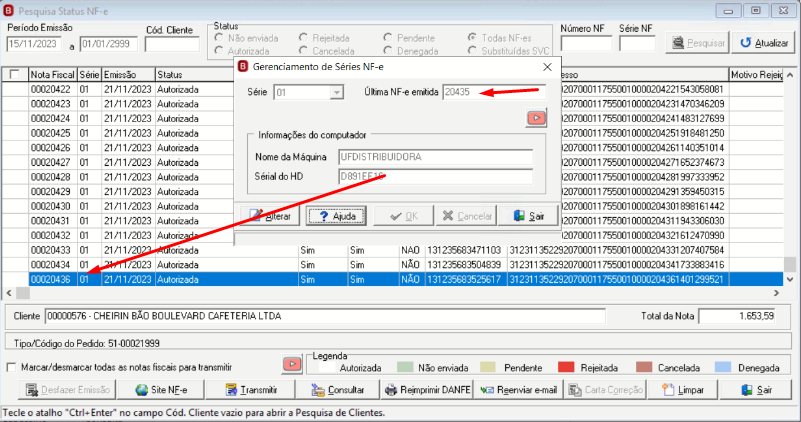This screenshot has height=422, width=801.
Task: Click the Motivo Rejeição column header
Action: [756, 75]
